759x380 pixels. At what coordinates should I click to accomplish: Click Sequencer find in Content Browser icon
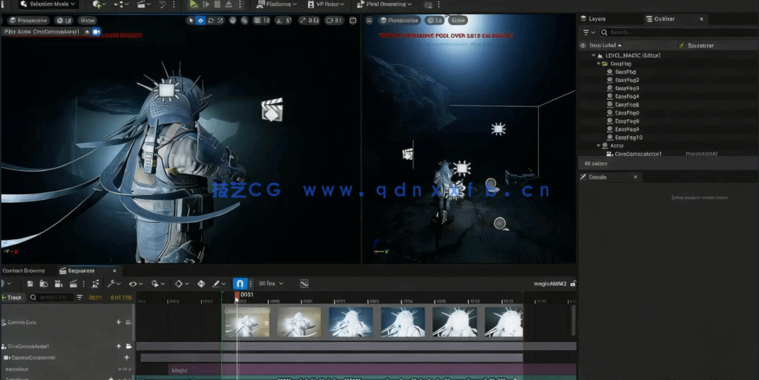click(44, 284)
